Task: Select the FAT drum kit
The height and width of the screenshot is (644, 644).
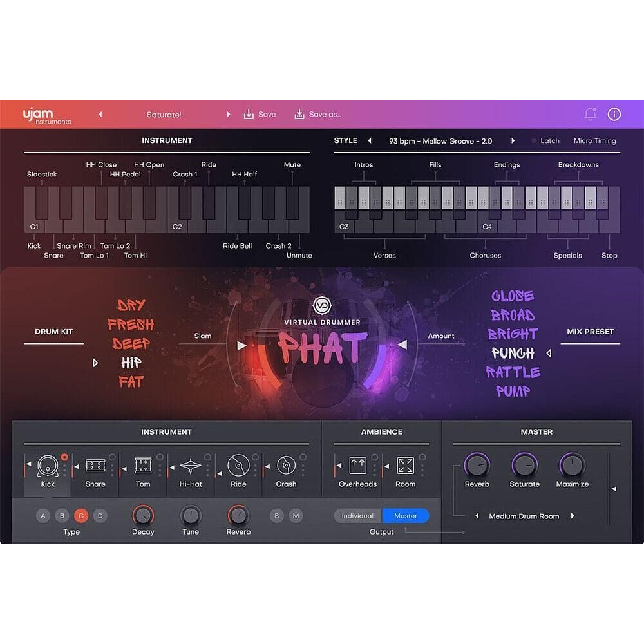Action: 131,382
